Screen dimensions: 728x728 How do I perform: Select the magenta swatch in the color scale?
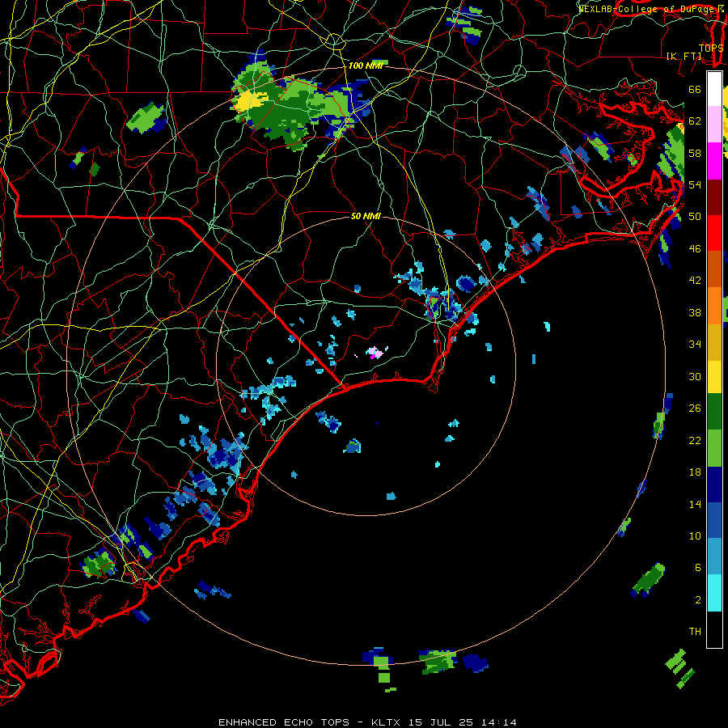point(714,161)
